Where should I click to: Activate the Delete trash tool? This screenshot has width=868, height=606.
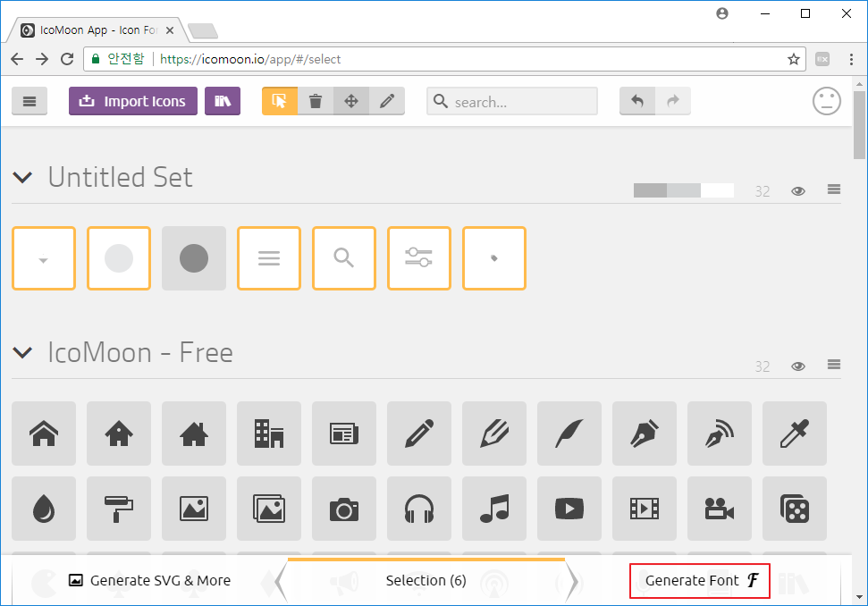315,101
